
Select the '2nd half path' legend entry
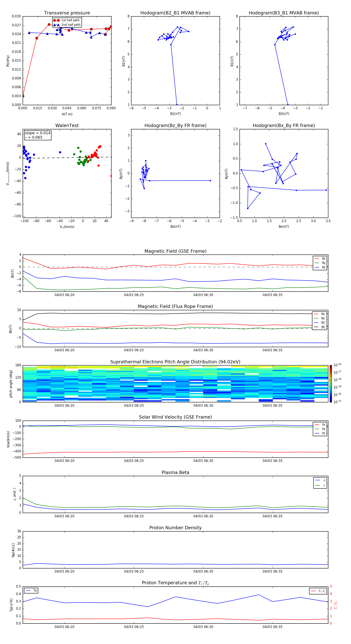point(67,25)
